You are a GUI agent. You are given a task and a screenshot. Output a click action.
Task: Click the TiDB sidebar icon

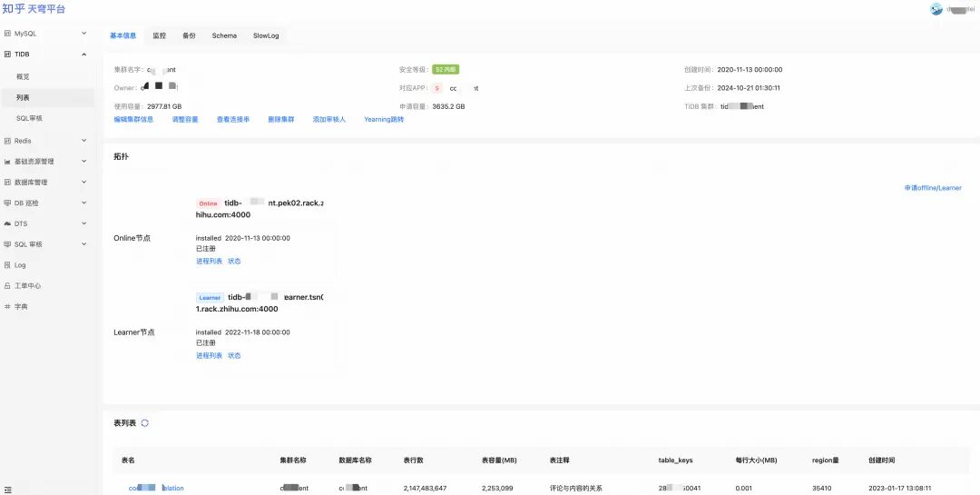click(7, 54)
